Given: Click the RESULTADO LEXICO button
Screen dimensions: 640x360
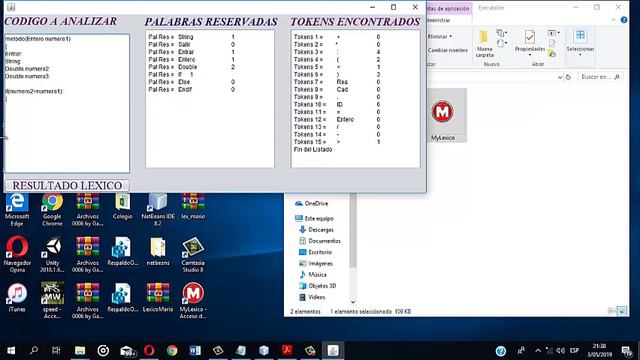Looking at the screenshot, I should click(x=67, y=185).
